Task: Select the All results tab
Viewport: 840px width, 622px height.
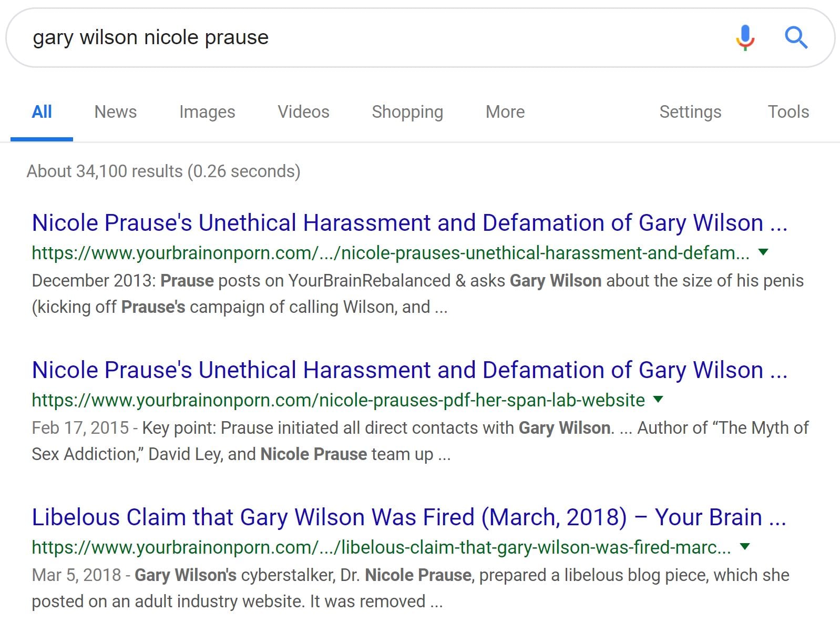Action: click(42, 112)
